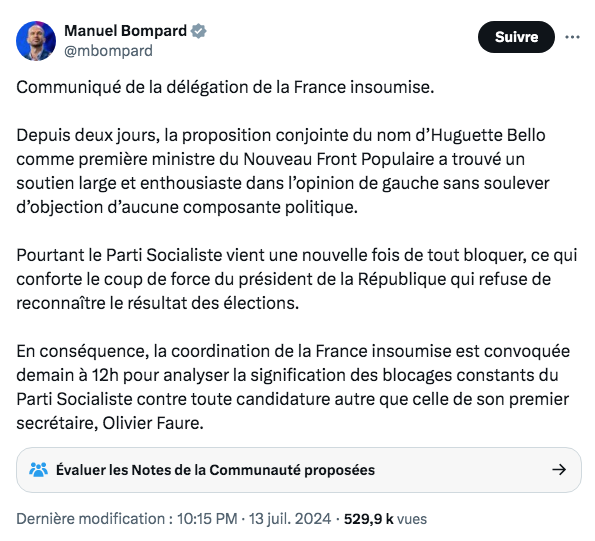
Task: Click the paragraph mentioning Olivier Faure
Action: [293, 387]
